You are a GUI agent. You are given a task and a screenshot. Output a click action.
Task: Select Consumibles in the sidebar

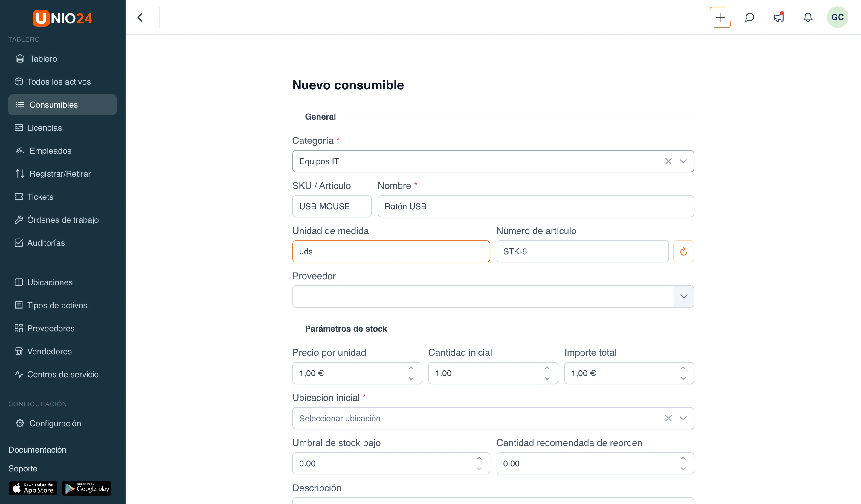(x=62, y=105)
